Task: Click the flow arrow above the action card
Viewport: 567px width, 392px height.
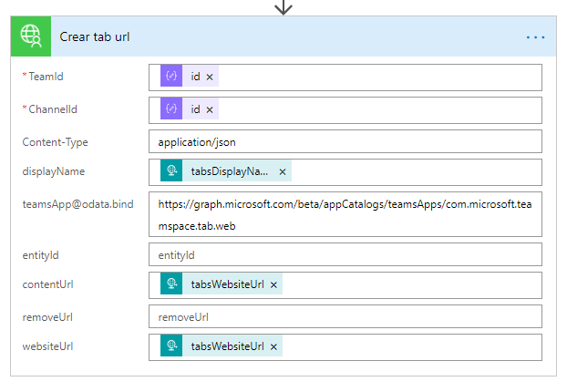Action: (x=283, y=7)
